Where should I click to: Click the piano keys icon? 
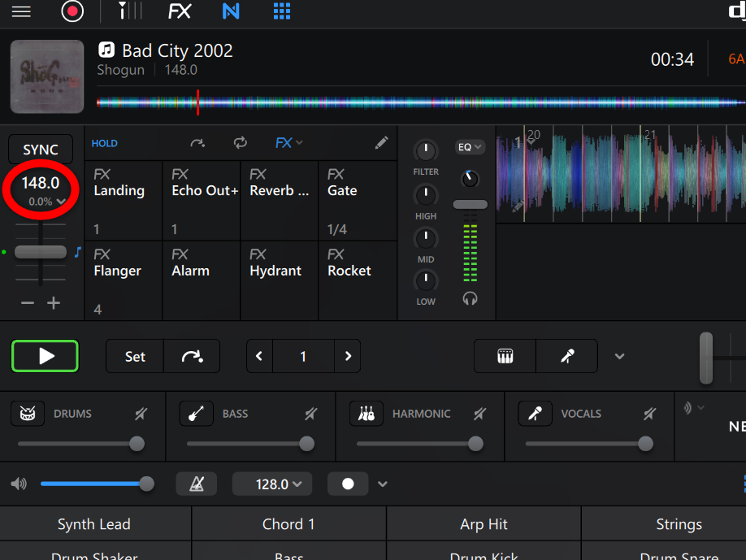(x=505, y=356)
